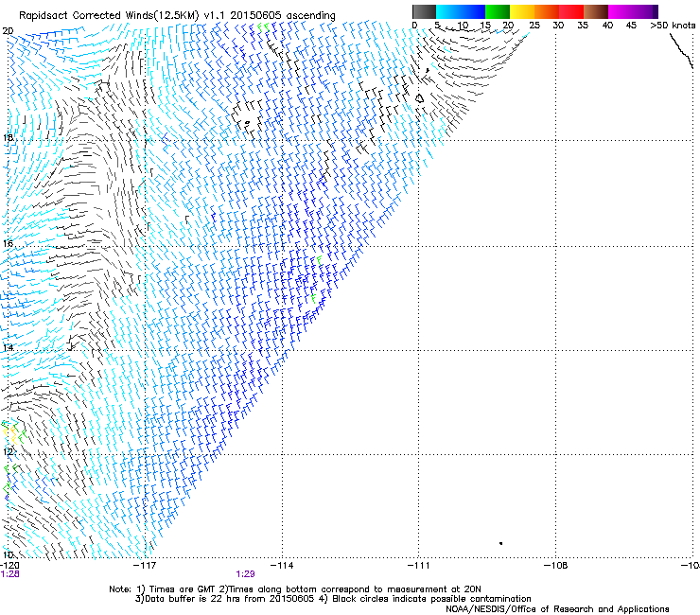This screenshot has width=700, height=615.
Task: Click the latitude label 20
Action: (8, 31)
